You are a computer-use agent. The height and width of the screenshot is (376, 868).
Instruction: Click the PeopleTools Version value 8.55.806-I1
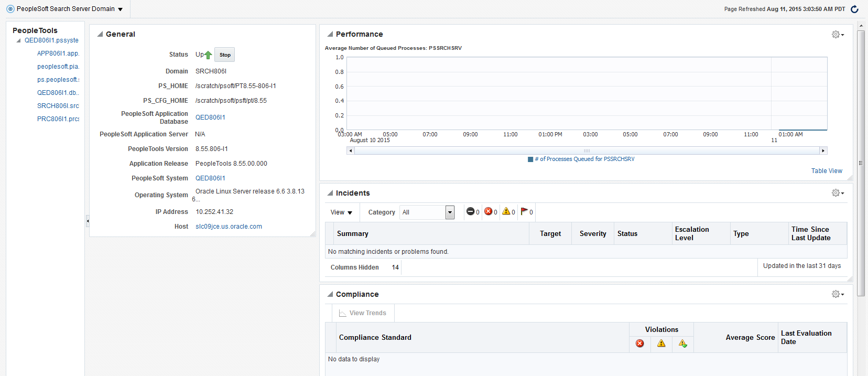pyautogui.click(x=211, y=149)
